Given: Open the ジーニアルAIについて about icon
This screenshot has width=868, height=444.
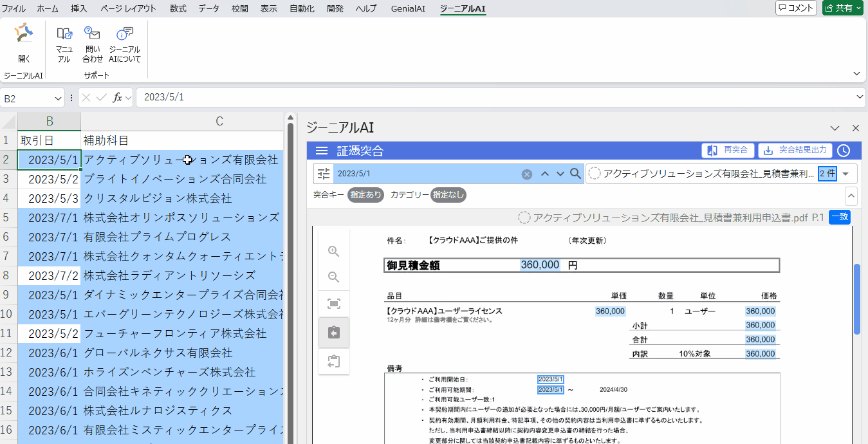Looking at the screenshot, I should click(x=124, y=44).
